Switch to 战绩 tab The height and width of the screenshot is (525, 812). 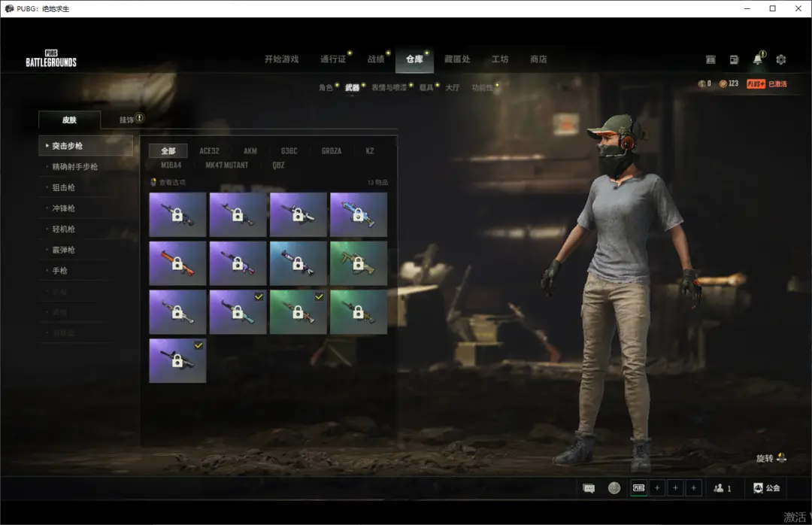pos(376,59)
